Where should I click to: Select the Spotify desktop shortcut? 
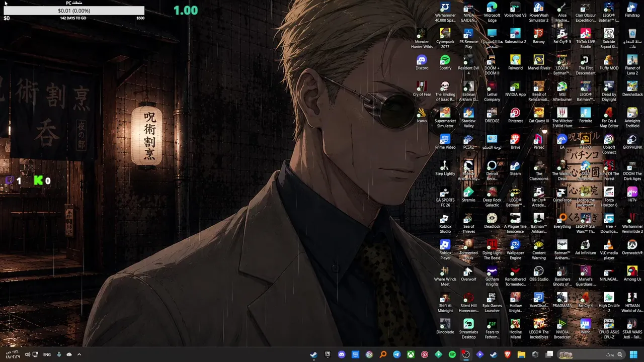tap(445, 62)
